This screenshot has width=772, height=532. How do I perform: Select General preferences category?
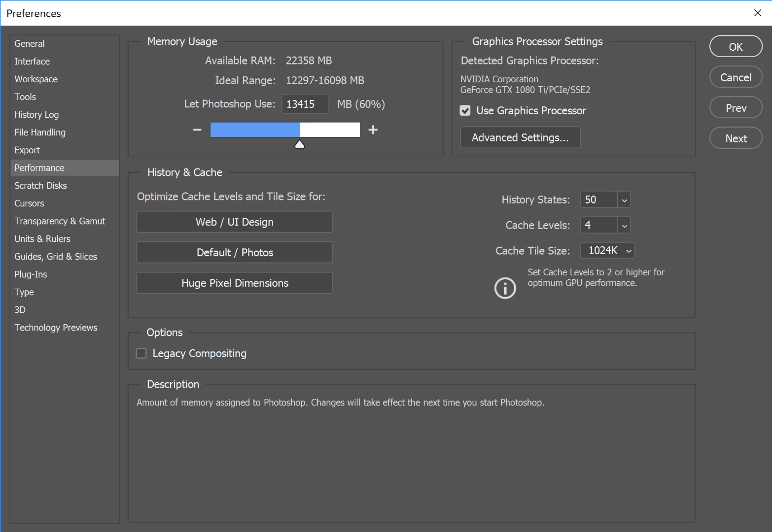point(65,43)
